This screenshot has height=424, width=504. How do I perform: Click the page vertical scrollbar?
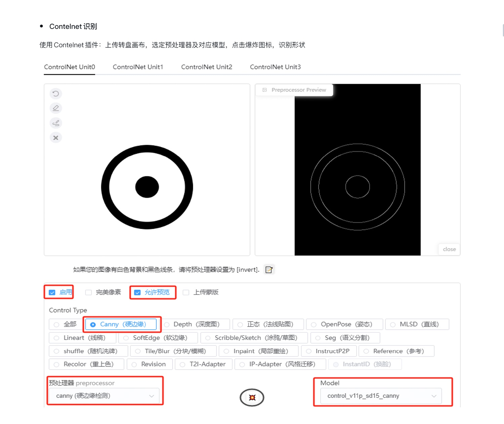[503, 30]
